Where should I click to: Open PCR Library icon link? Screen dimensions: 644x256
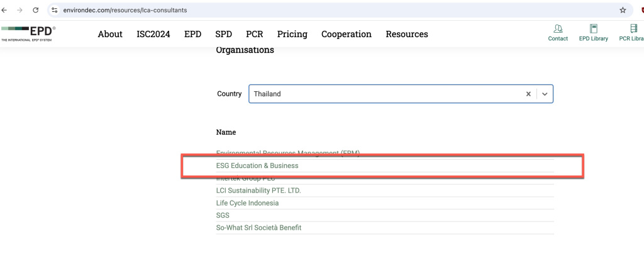631,33
